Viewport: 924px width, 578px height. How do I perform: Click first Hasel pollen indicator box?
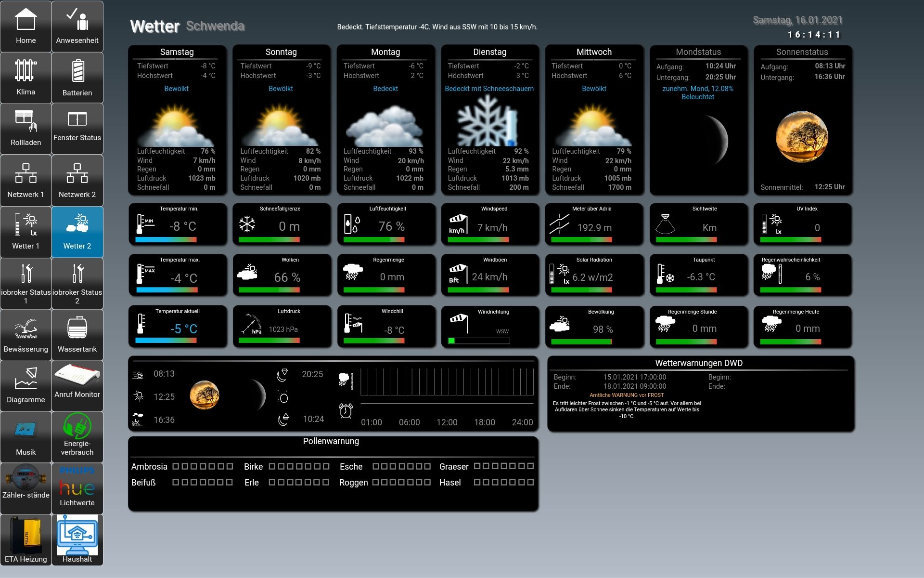click(x=477, y=482)
